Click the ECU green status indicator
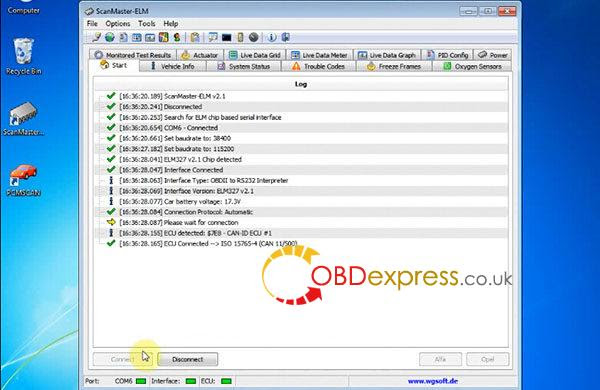Viewport: 600px width, 390px height. point(227,381)
